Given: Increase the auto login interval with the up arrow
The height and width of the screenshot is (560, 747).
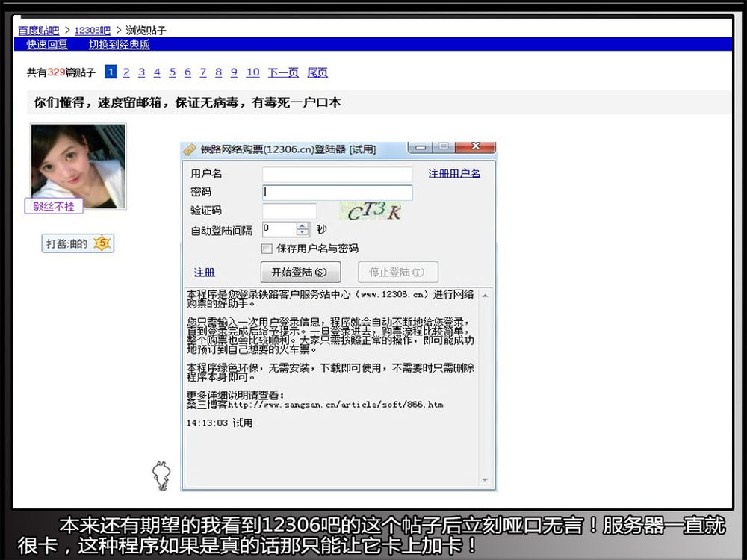Looking at the screenshot, I should point(303,225).
